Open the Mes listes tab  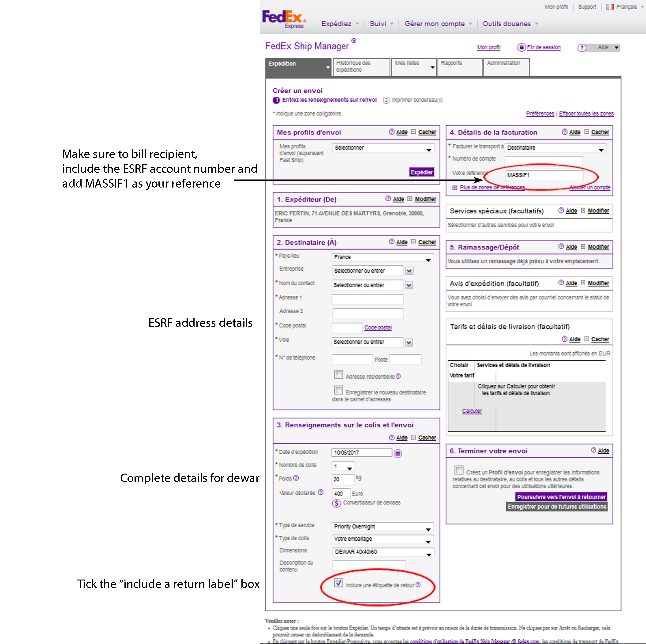click(x=414, y=67)
